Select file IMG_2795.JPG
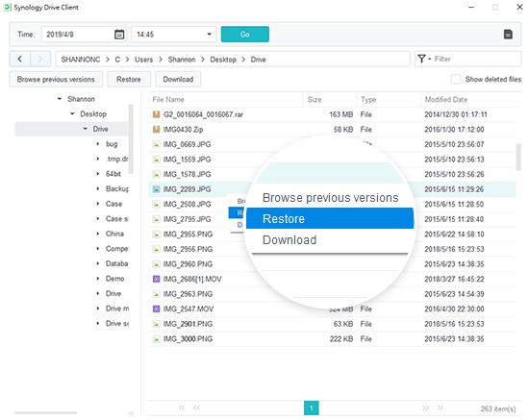Screen dimensions: 529x420 [x=187, y=219]
